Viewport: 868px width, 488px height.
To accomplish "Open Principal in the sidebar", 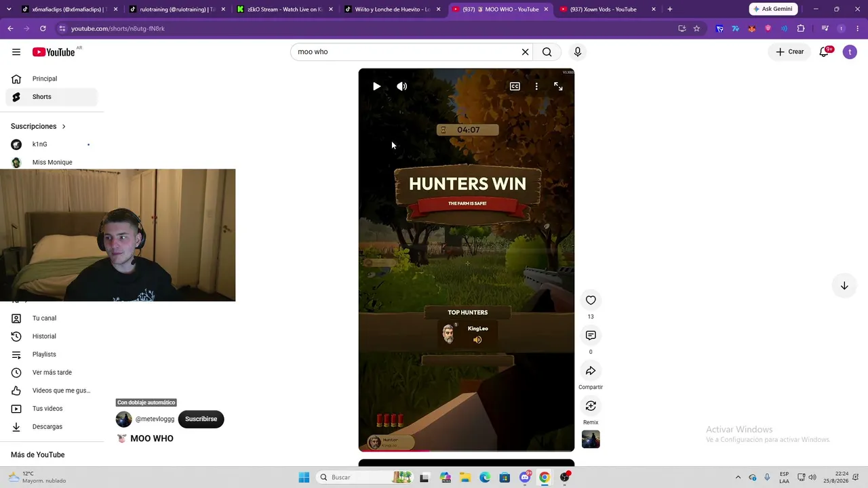I will click(x=52, y=79).
